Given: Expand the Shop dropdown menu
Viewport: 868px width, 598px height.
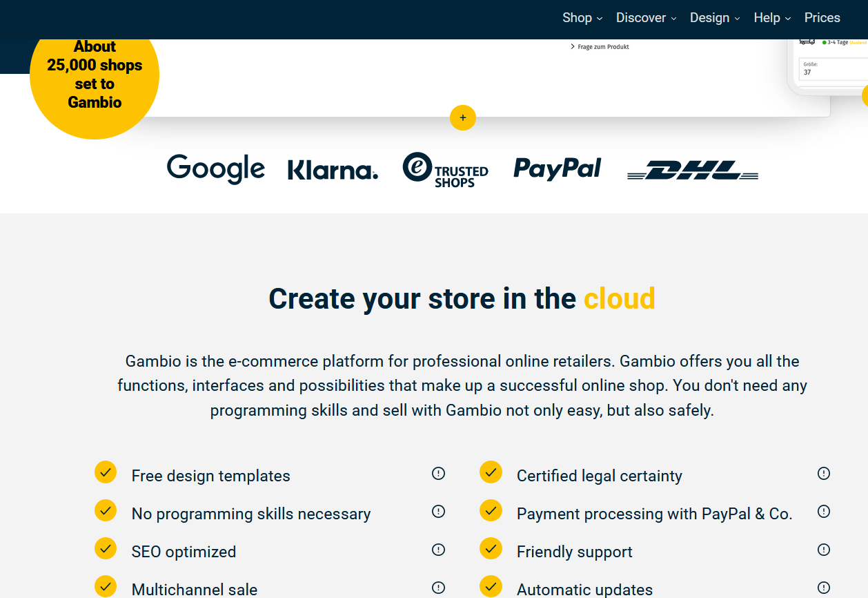Looking at the screenshot, I should coord(582,18).
